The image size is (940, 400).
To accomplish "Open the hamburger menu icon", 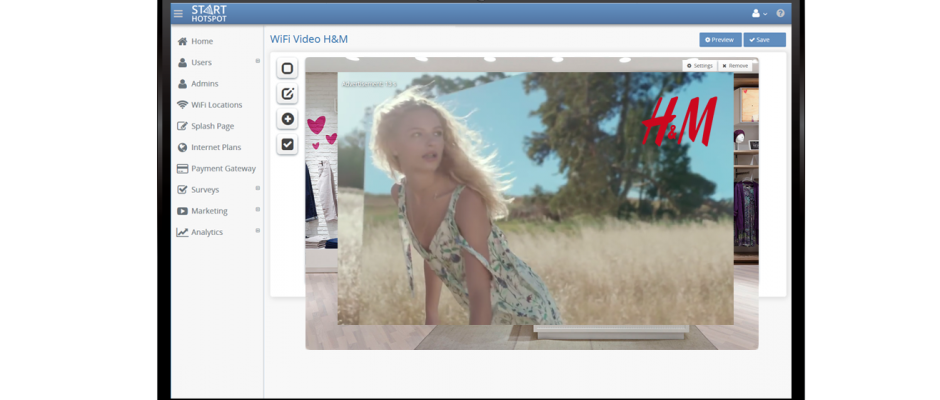I will (x=178, y=13).
